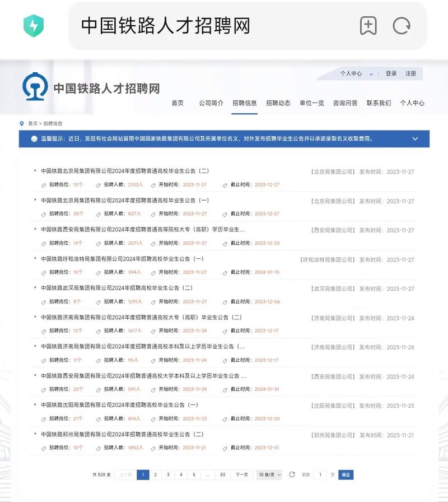This screenshot has height=502, width=448.
Task: Open the 10 条/页 page size dropdown
Action: (269, 475)
